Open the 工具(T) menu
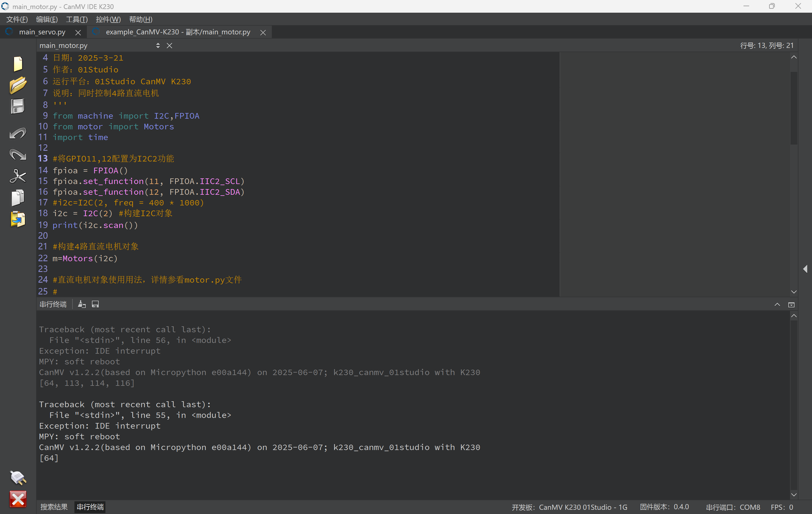 [x=77, y=19]
